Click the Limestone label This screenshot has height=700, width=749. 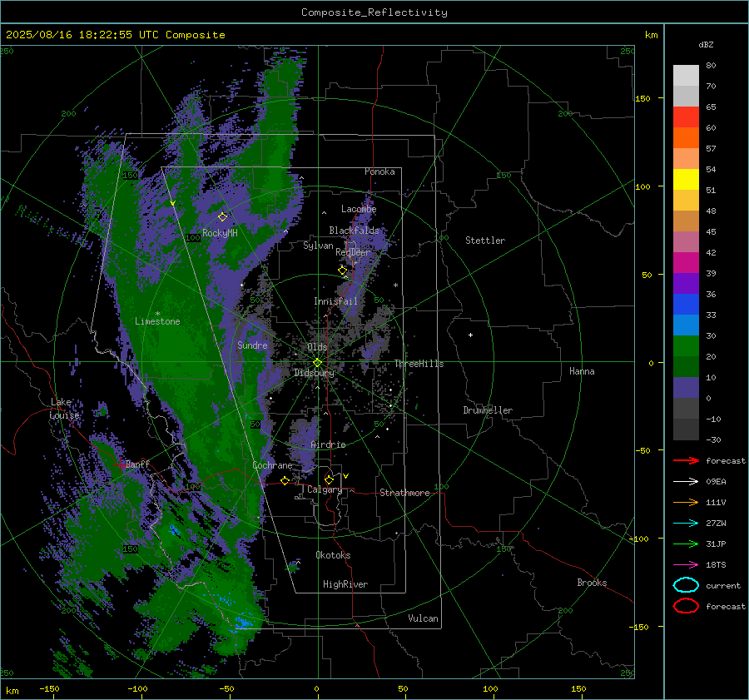157,321
